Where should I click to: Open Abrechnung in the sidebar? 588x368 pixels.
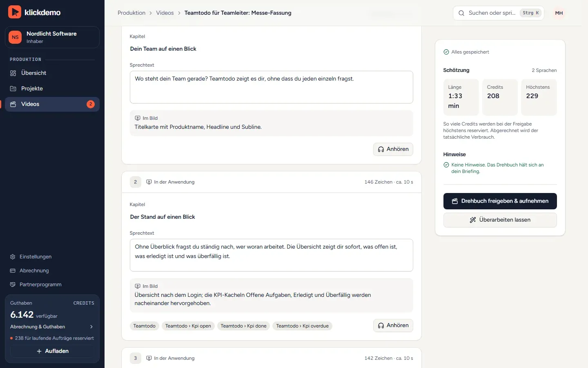52,271
